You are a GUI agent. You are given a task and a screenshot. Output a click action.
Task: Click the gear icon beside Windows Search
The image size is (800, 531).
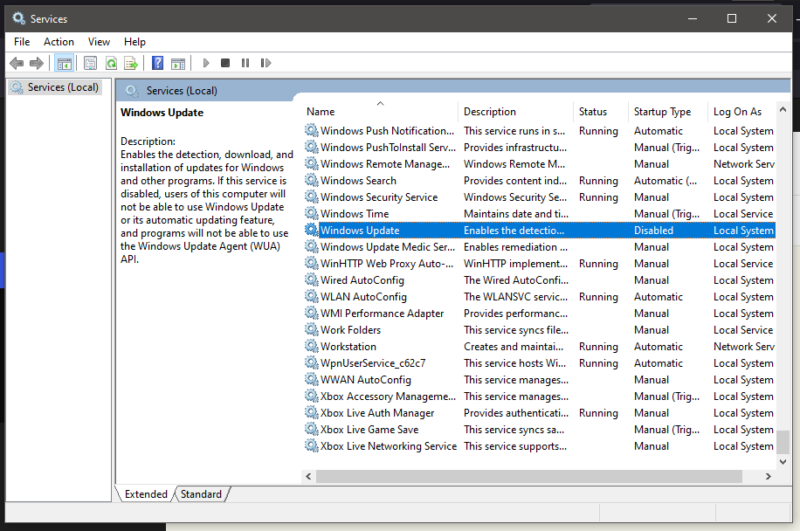[311, 180]
